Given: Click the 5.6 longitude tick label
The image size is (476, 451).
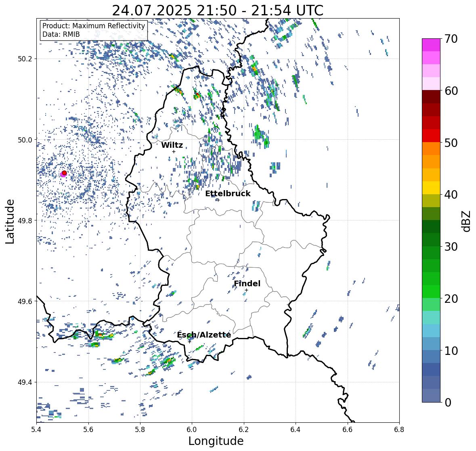Looking at the screenshot, I should [88, 430].
